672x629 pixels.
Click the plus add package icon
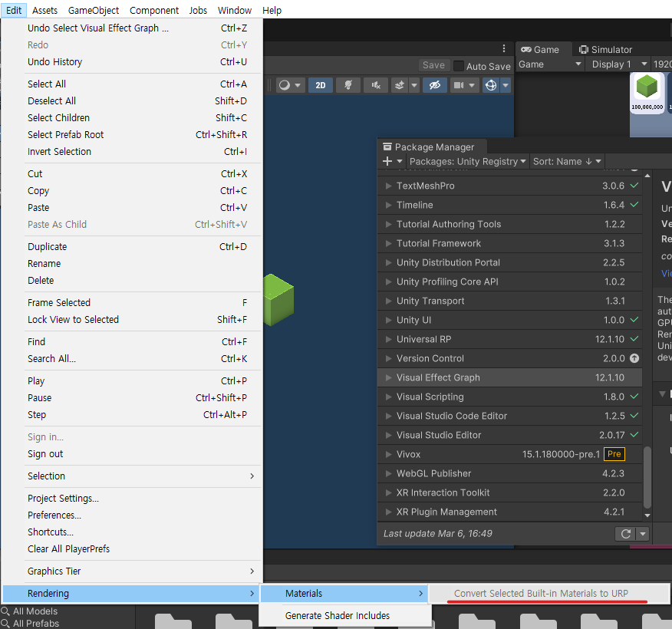coord(387,162)
